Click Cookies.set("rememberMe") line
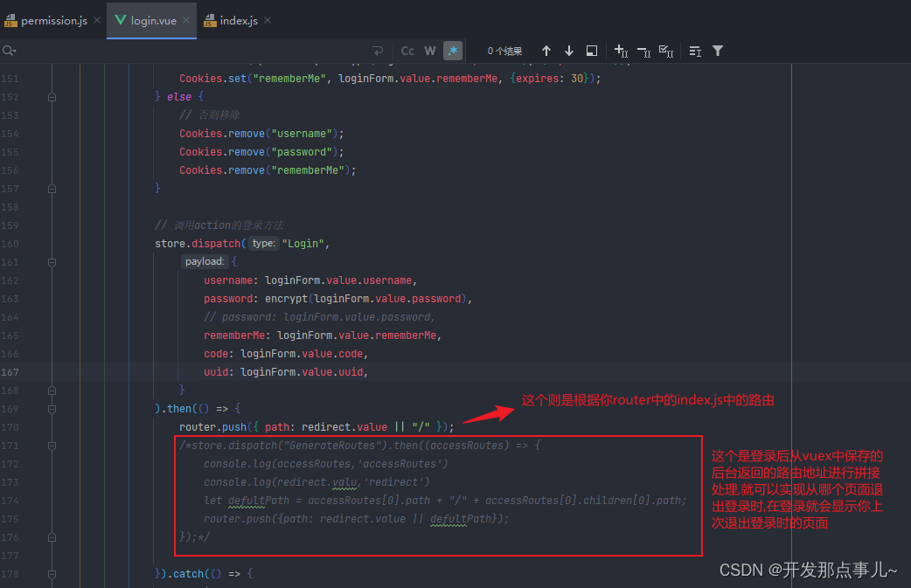Viewport: 911px width, 588px height. coord(390,79)
